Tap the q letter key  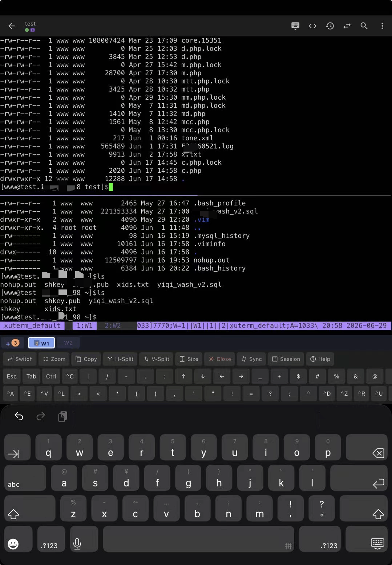(x=48, y=447)
